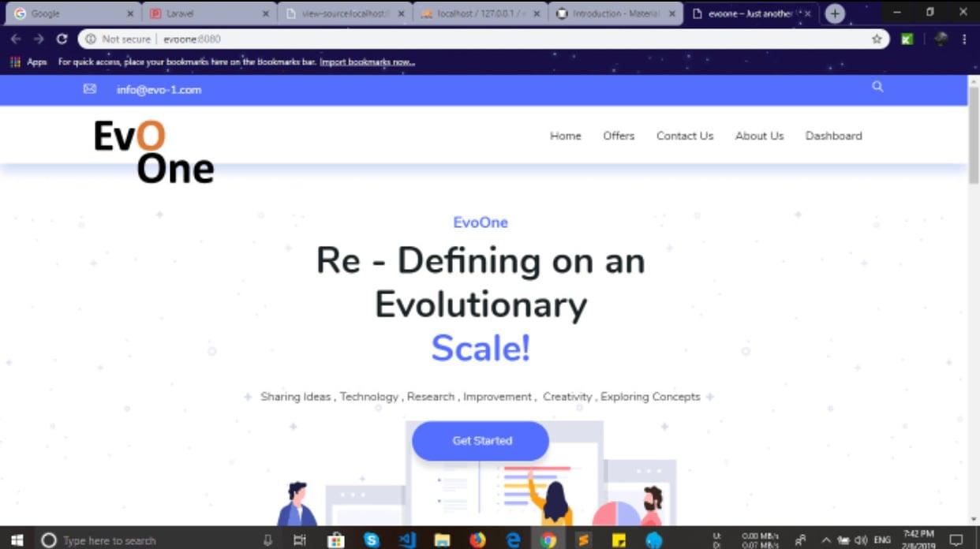Image resolution: width=980 pixels, height=549 pixels.
Task: Open Skype from the taskbar
Action: point(372,540)
